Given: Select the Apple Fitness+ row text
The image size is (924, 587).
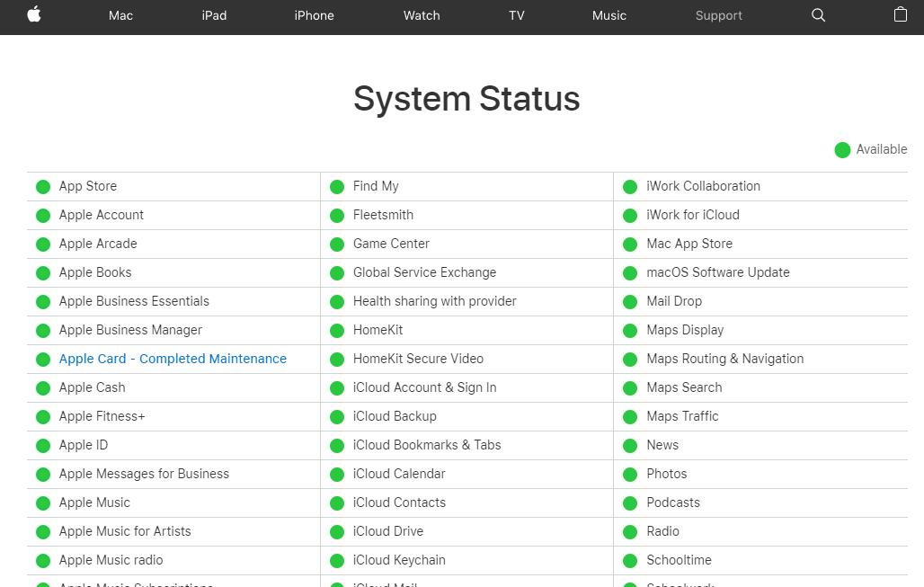Looking at the screenshot, I should (102, 416).
